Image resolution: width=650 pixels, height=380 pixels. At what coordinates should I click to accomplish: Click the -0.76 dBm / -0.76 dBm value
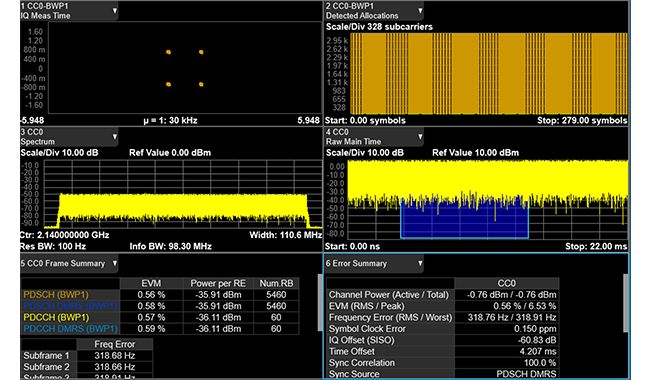512,295
